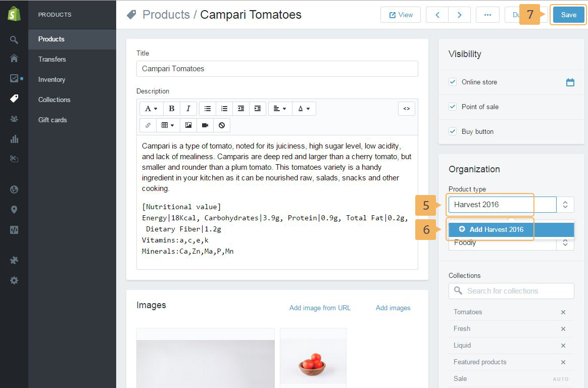Open Collections in the Products menu
588x388 pixels.
click(54, 100)
